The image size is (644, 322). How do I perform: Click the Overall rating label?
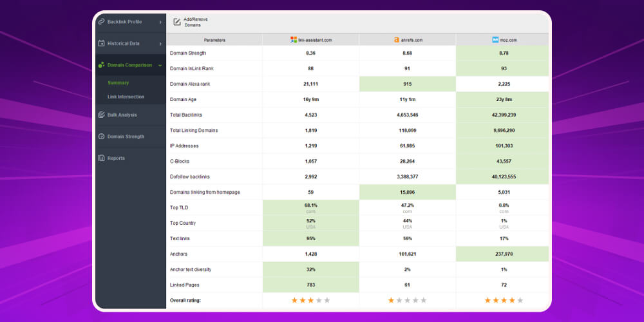(x=185, y=300)
